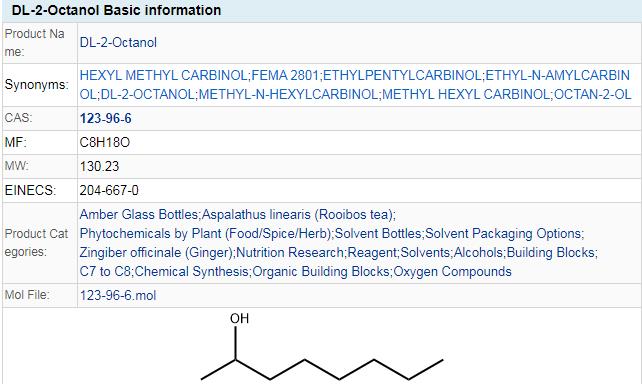Click the Solvent Bottles category
Image resolution: width=642 pixels, height=384 pixels.
378,233
